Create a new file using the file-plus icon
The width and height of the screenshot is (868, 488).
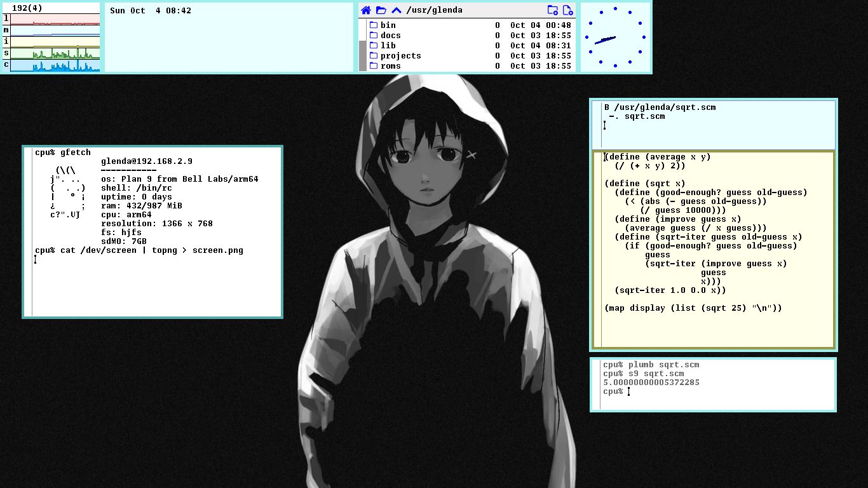coord(567,10)
